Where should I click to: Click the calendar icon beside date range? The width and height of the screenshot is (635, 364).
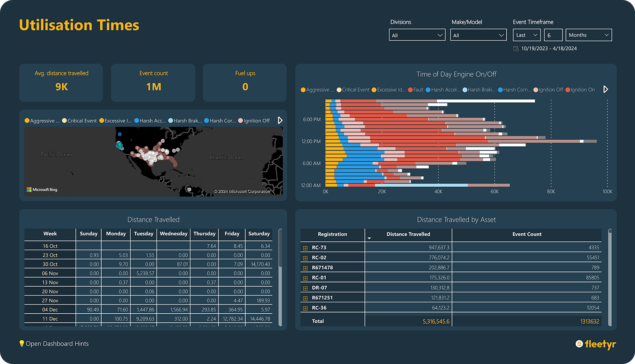tap(516, 49)
